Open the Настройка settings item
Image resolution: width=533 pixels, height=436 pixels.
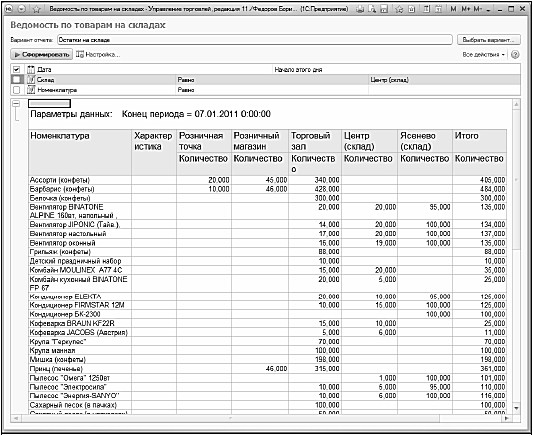coord(98,54)
